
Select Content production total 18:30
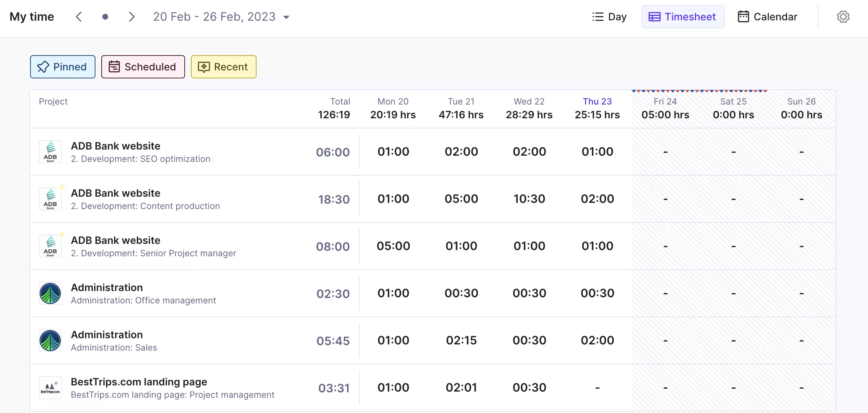click(x=334, y=199)
